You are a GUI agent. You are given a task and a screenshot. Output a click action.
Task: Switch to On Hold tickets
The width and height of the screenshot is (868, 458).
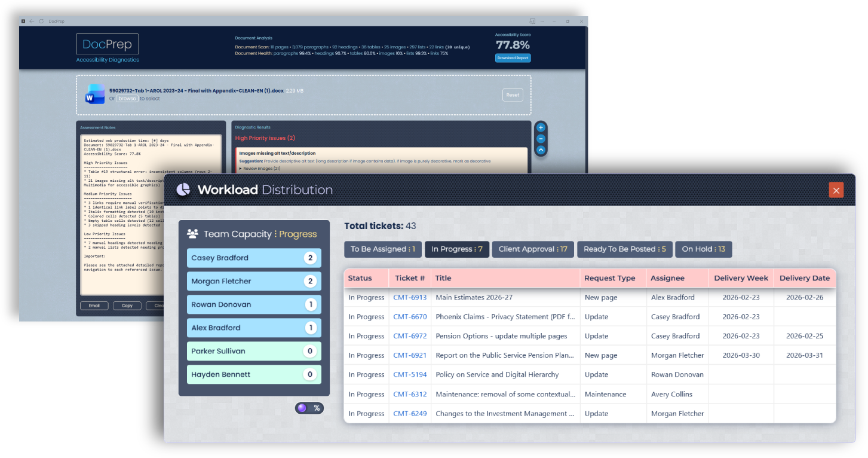tap(703, 249)
